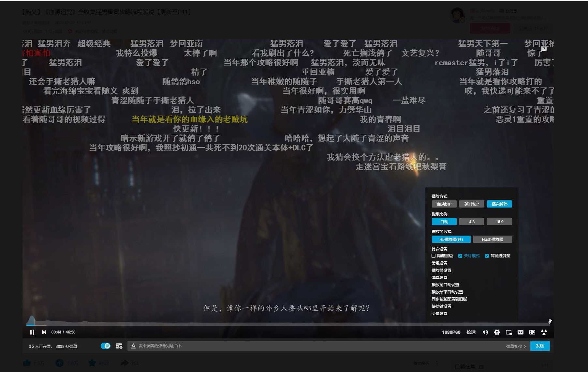Expand the 常规设置 section

coord(439,263)
